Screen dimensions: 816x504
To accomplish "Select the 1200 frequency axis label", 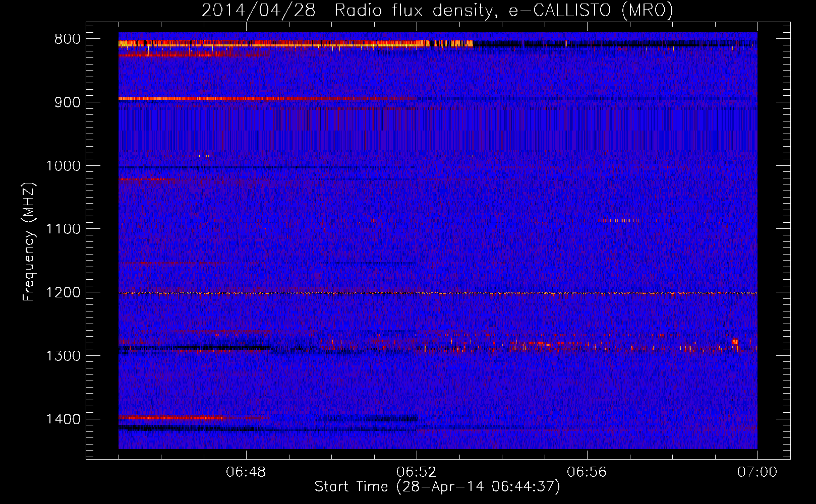I will click(x=64, y=293).
